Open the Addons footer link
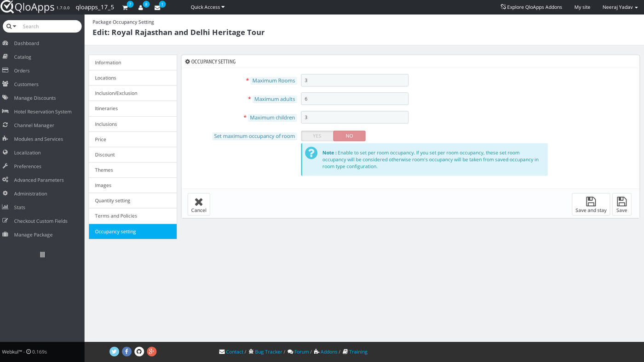 tap(326, 352)
